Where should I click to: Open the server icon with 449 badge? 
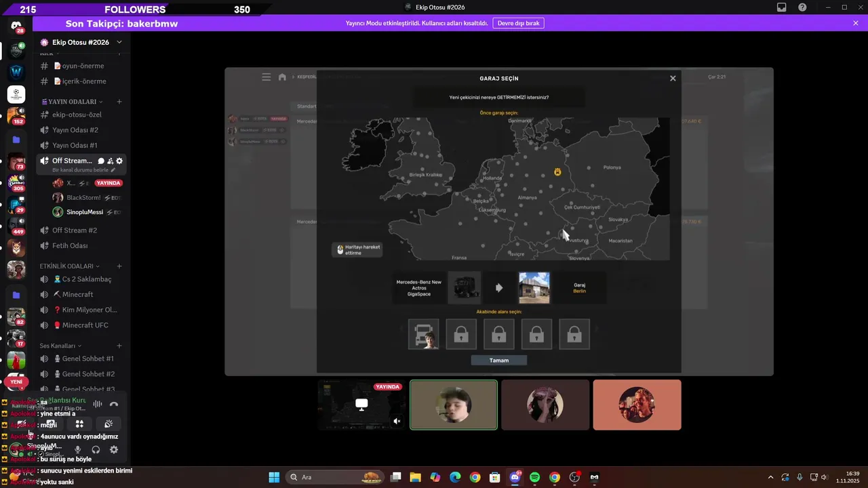[x=16, y=226]
